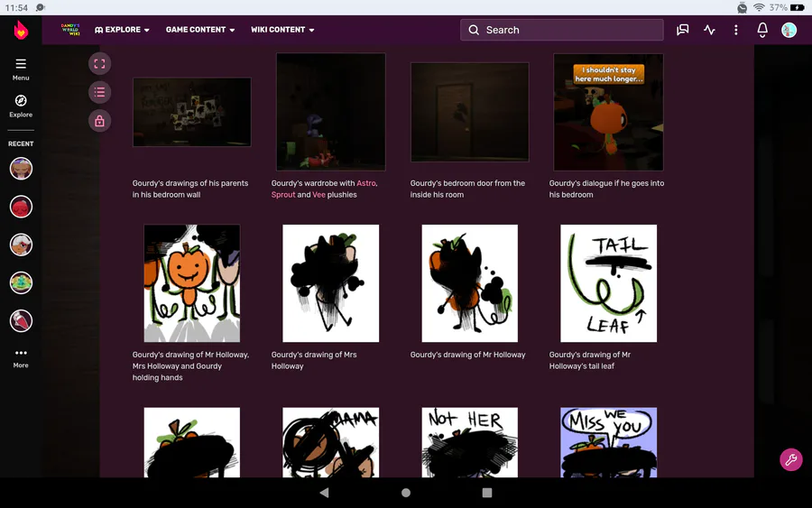Open the drawing captioned 'Gourdy's drawing of Mr Holloway'

coord(470,283)
